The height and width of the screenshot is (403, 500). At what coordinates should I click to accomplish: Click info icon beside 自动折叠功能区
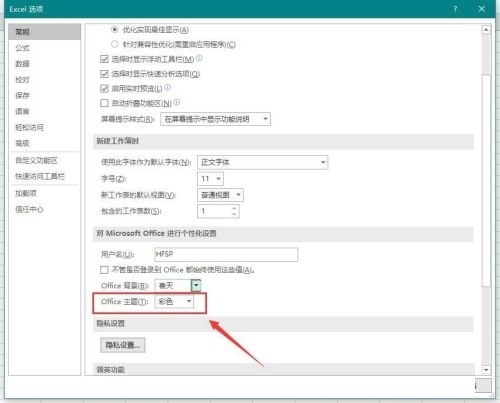pos(177,102)
